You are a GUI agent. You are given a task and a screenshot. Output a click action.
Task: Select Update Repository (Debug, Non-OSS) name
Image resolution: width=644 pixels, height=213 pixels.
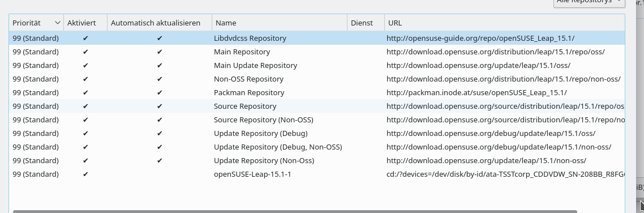point(278,147)
